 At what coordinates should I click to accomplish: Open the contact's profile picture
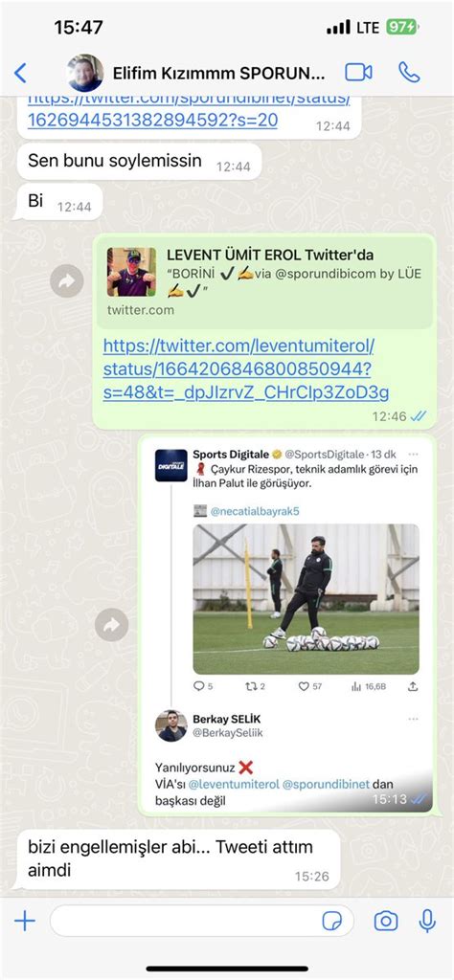[x=85, y=73]
